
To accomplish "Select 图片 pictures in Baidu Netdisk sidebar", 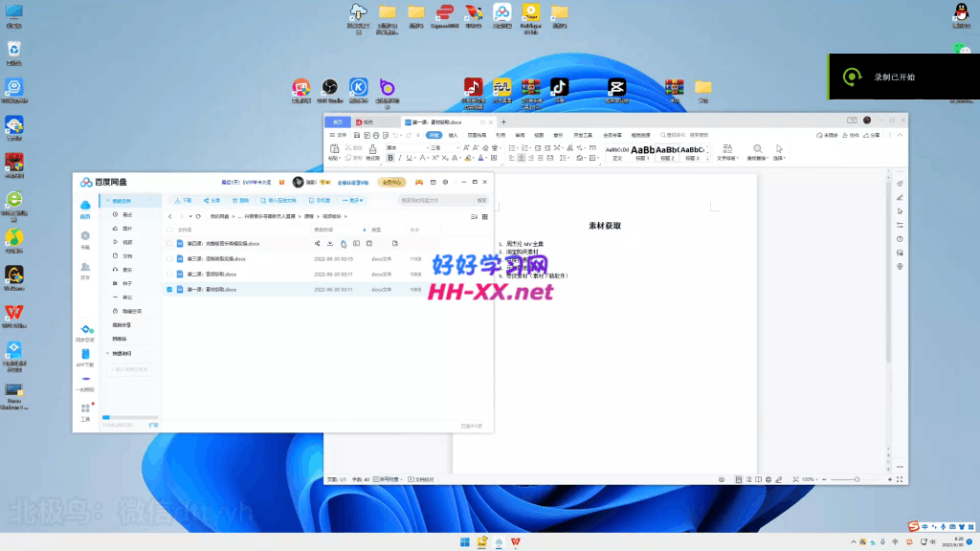I will (127, 228).
